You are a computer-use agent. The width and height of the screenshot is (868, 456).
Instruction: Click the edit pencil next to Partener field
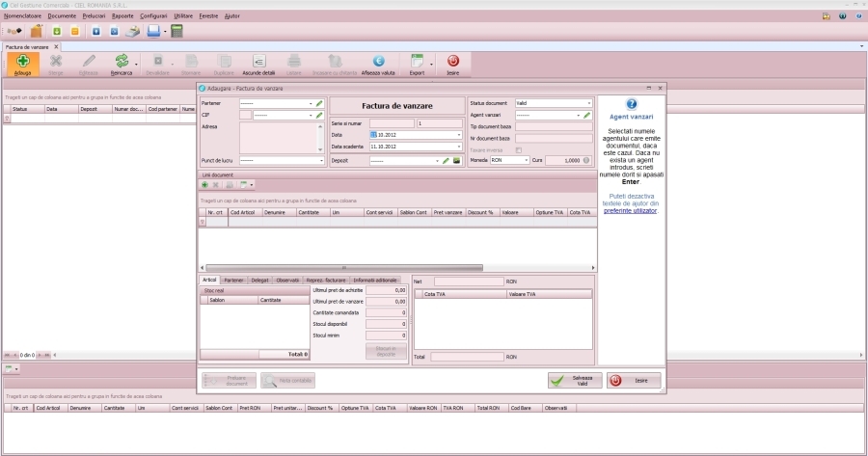pyautogui.click(x=319, y=102)
